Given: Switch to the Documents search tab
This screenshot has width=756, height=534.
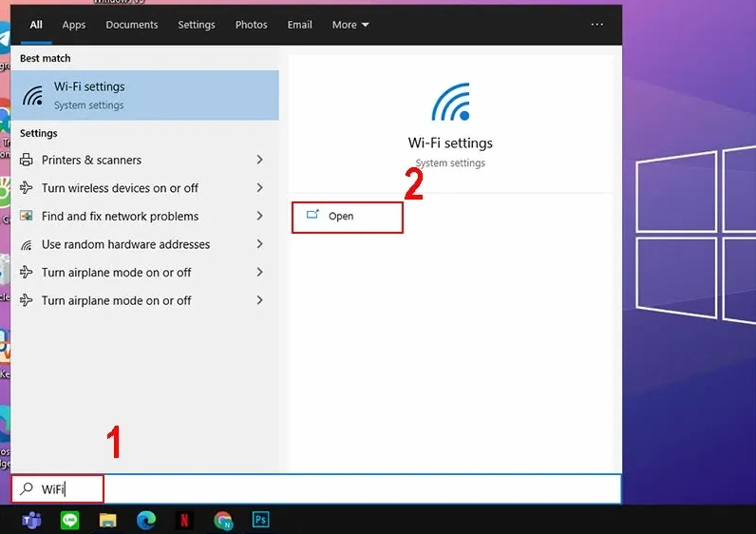Looking at the screenshot, I should 132,25.
